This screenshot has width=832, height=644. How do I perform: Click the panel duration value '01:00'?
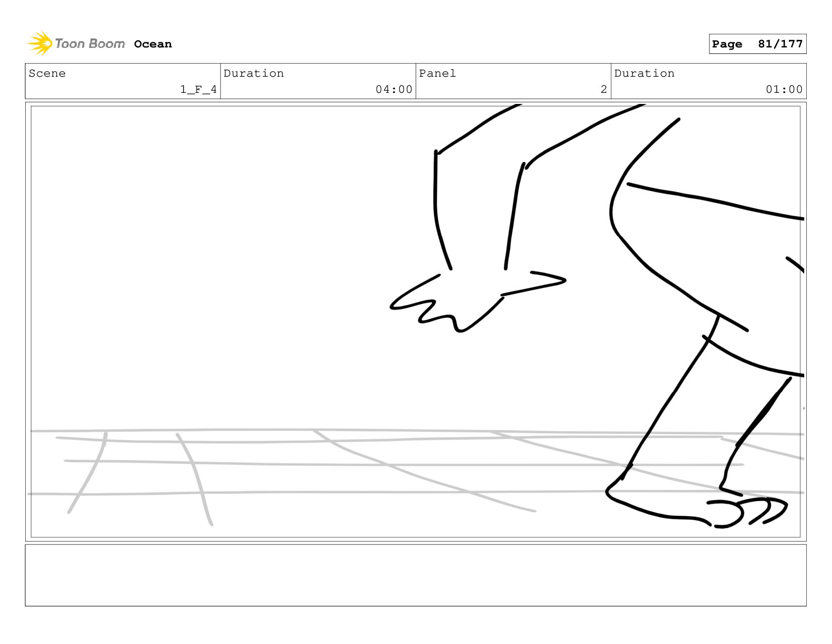pos(784,89)
